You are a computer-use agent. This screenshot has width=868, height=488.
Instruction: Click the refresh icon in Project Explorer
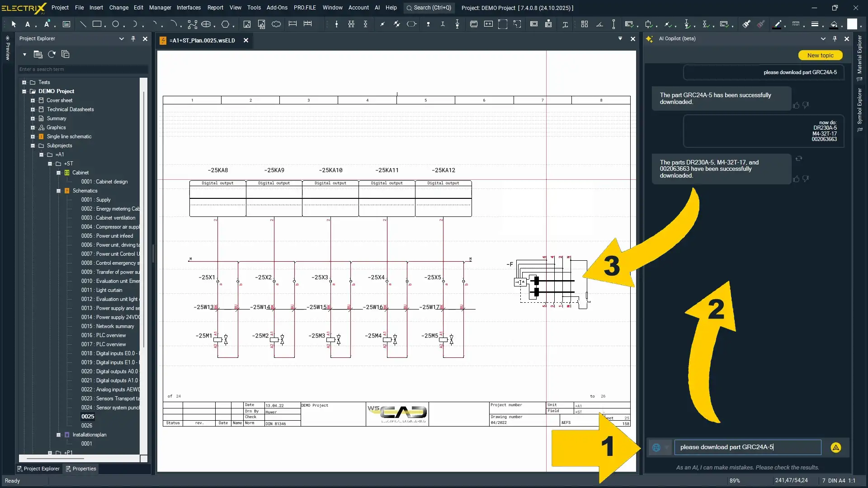point(52,55)
